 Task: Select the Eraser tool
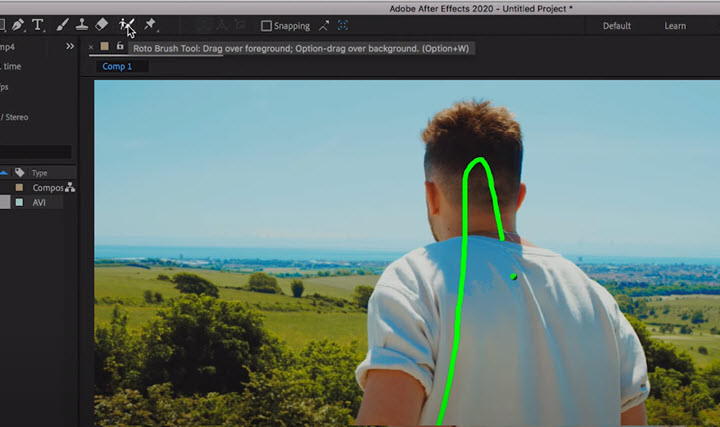(101, 25)
